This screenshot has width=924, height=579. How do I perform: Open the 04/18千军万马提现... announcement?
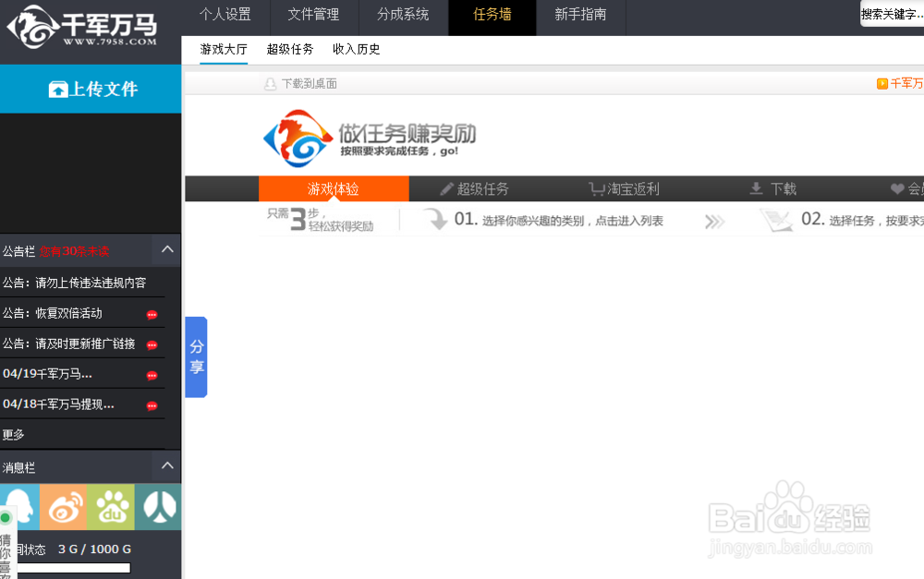pos(58,404)
